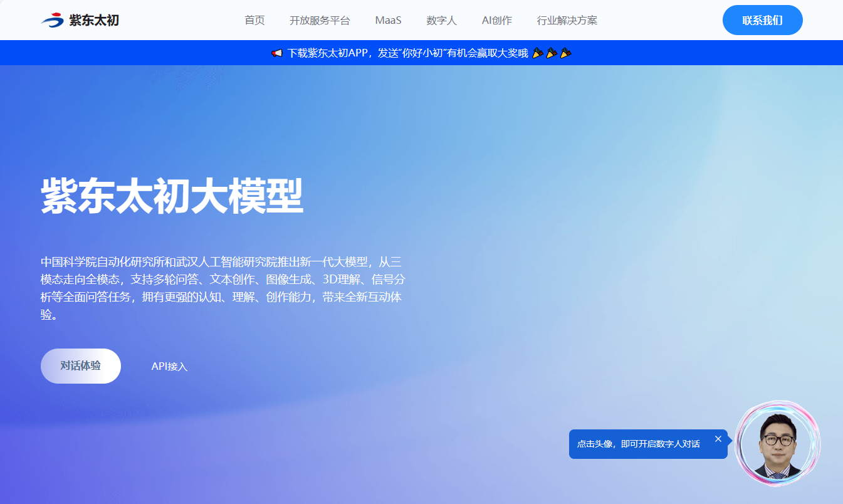Start the 对话体验 chat experience
The image size is (843, 504).
click(x=81, y=366)
